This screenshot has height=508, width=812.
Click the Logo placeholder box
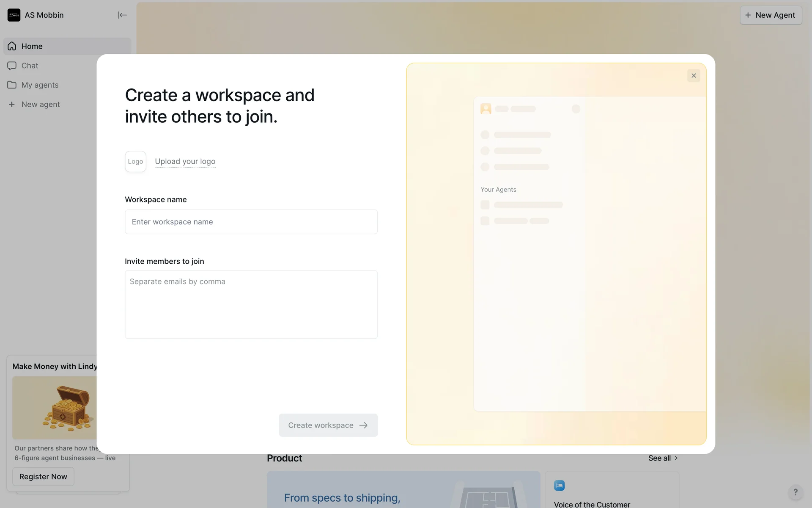click(135, 162)
